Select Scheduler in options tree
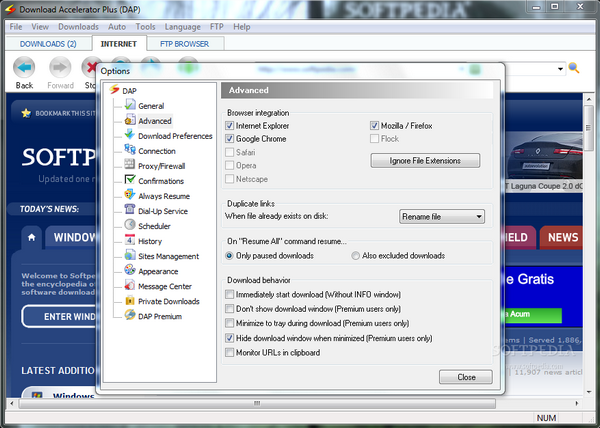The height and width of the screenshot is (428, 600). click(154, 226)
